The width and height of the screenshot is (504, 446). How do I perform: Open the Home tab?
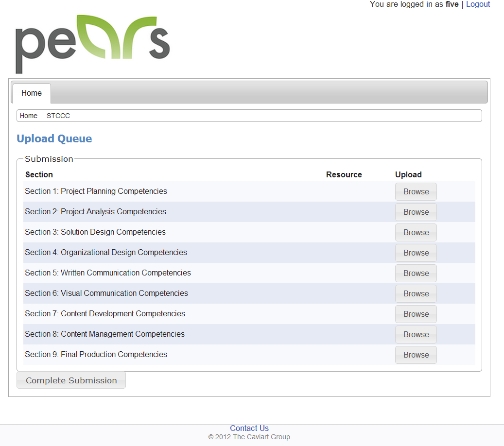tap(32, 93)
